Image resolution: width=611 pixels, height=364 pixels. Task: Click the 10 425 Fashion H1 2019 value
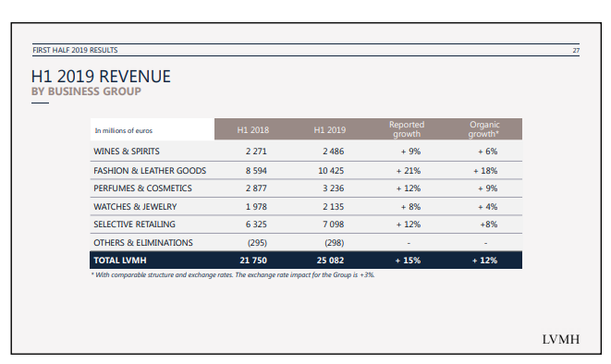click(331, 171)
